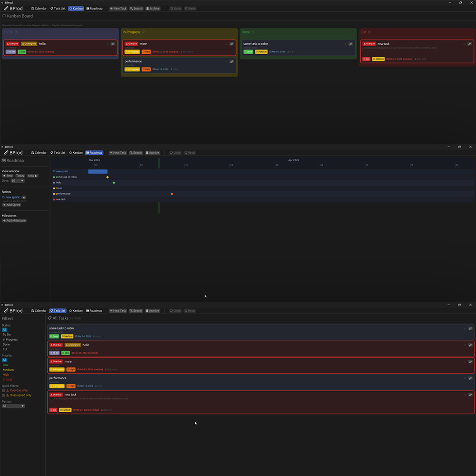Expand the 'new sprint' row in the roadmap timeline
476x476 pixels.
pos(54,171)
